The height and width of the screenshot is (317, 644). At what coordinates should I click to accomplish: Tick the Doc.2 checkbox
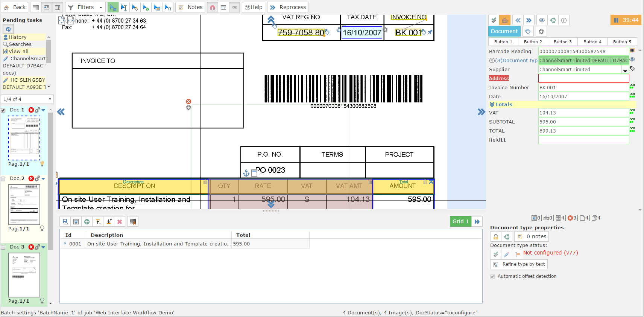(x=3, y=179)
